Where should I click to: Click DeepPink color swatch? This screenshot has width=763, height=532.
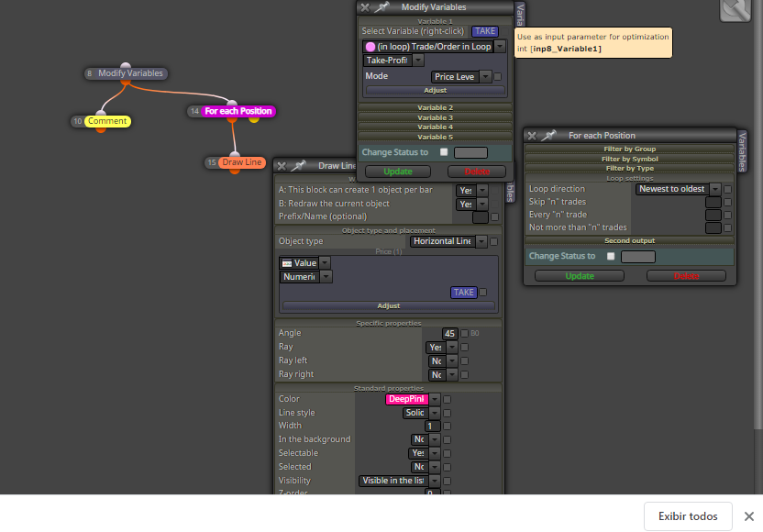click(x=407, y=399)
